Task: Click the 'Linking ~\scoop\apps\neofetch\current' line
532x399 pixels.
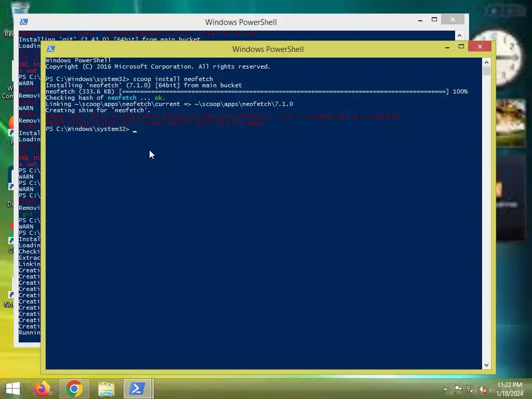Action: click(169, 104)
